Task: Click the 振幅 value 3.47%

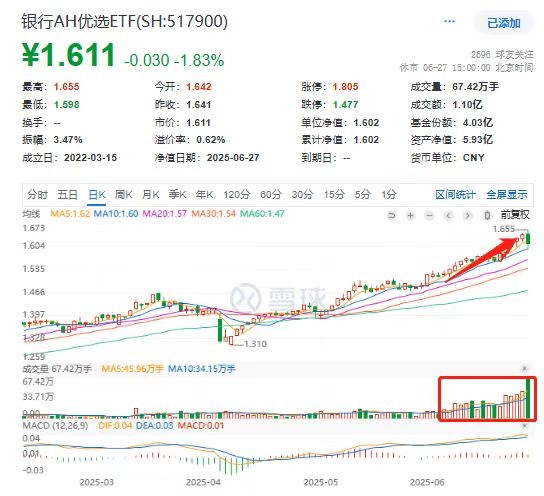Action: [x=68, y=140]
